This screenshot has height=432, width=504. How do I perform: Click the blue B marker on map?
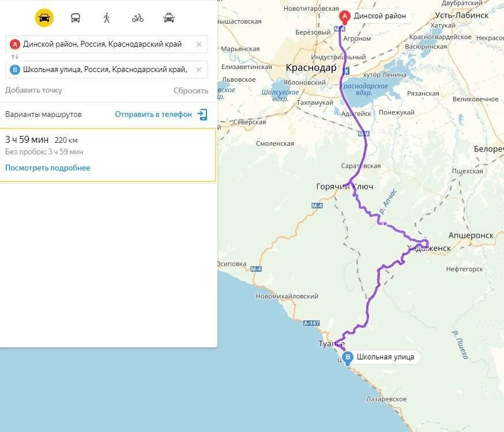click(x=348, y=358)
